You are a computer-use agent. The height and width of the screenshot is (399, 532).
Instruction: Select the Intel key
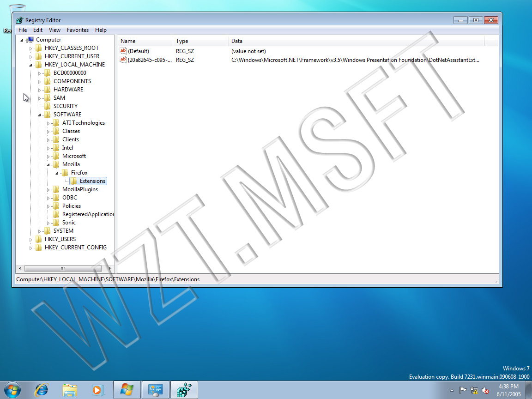coord(67,148)
